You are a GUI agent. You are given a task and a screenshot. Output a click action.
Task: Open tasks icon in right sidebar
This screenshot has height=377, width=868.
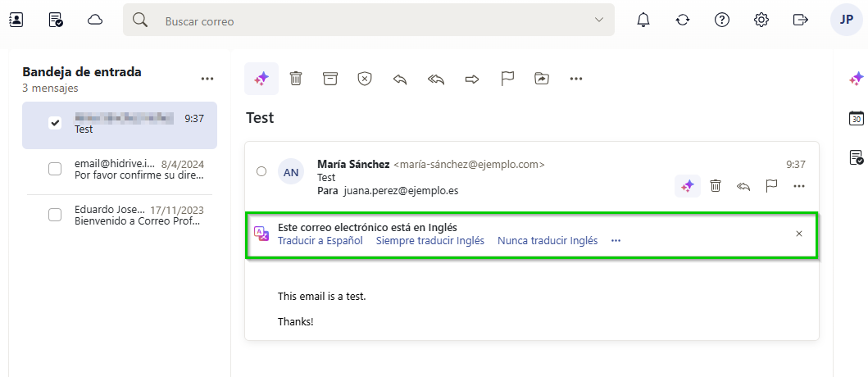[857, 157]
